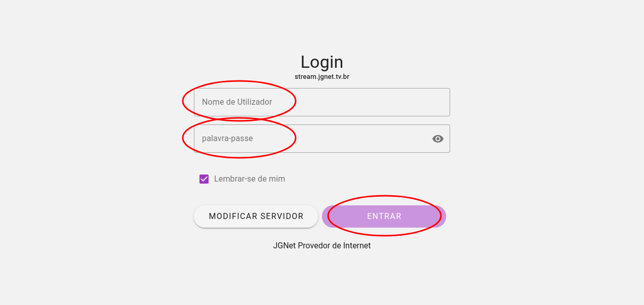Uncheck the purple remember-me checkbox
The height and width of the screenshot is (305, 644).
tap(204, 179)
